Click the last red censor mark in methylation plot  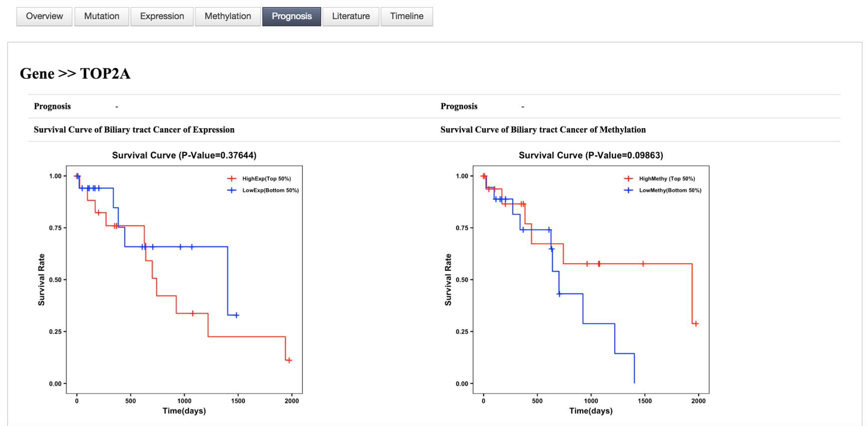pyautogui.click(x=695, y=324)
